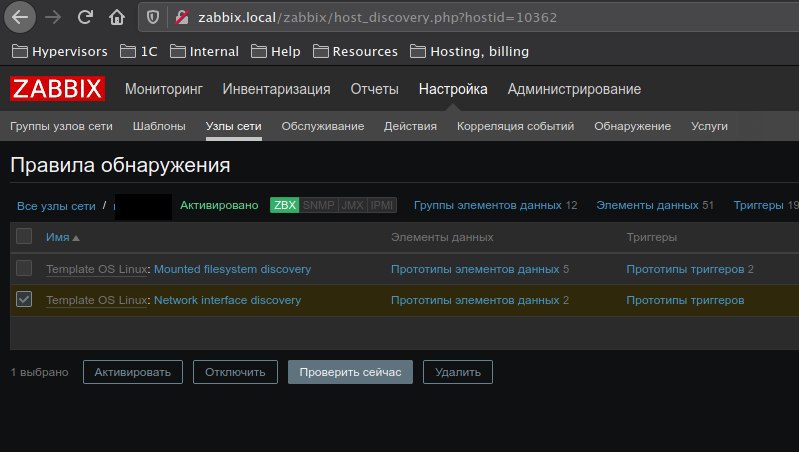Click the Проверить сейчас button
This screenshot has height=452, width=799.
350,372
